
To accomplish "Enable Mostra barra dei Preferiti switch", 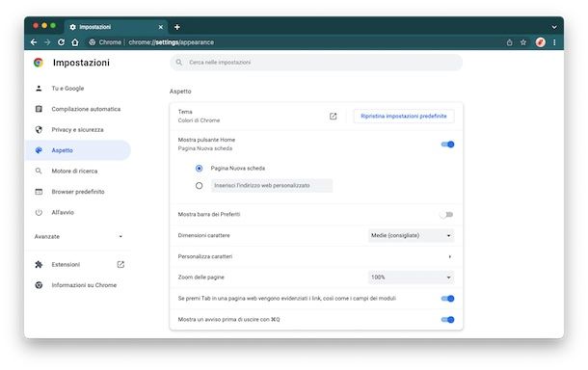I will pyautogui.click(x=447, y=215).
